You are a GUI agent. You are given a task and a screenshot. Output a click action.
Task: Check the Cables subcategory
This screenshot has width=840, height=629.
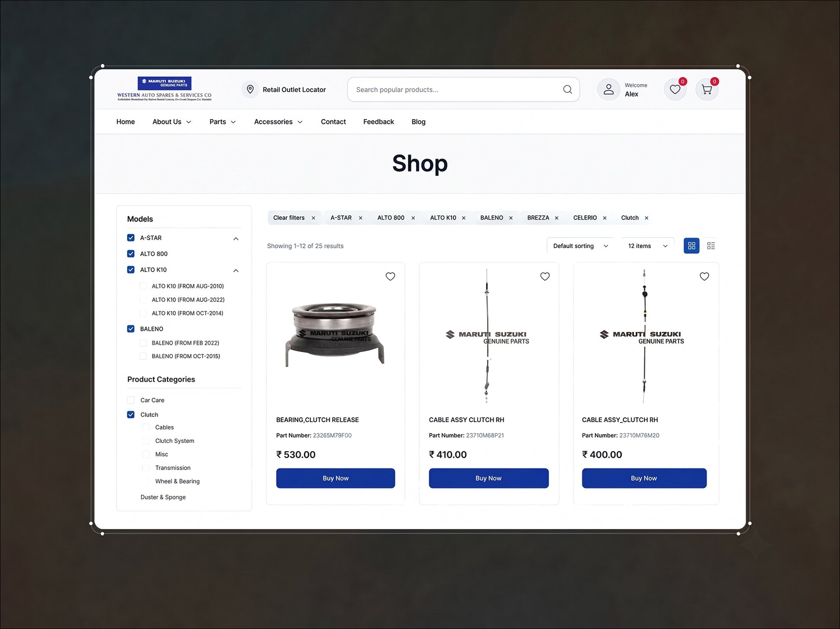pyautogui.click(x=146, y=427)
